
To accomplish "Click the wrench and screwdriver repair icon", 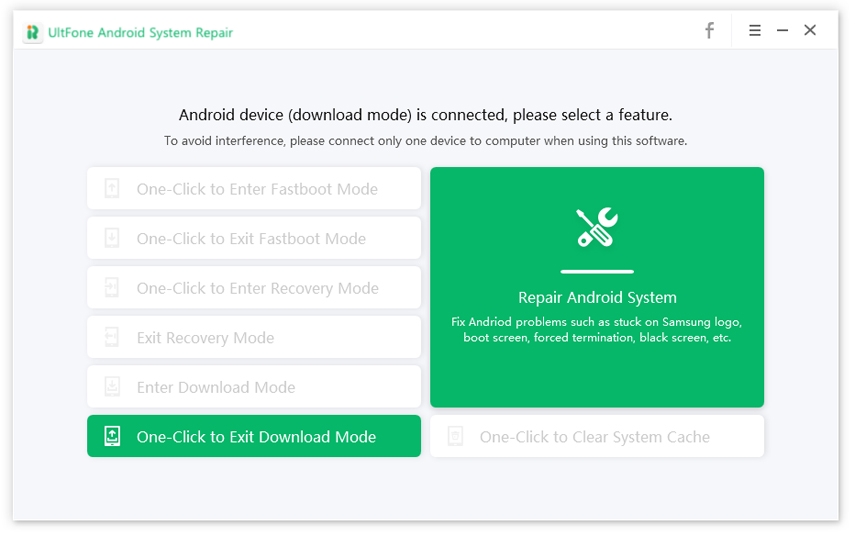I will [597, 228].
